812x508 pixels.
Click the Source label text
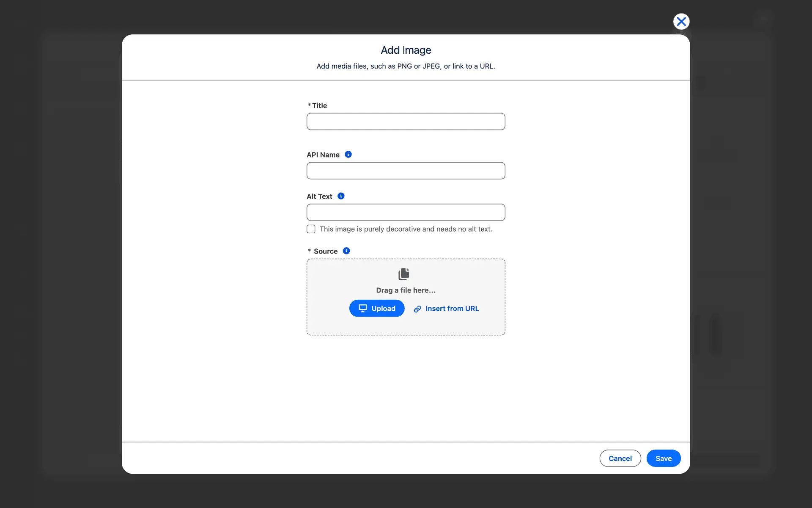[325, 251]
